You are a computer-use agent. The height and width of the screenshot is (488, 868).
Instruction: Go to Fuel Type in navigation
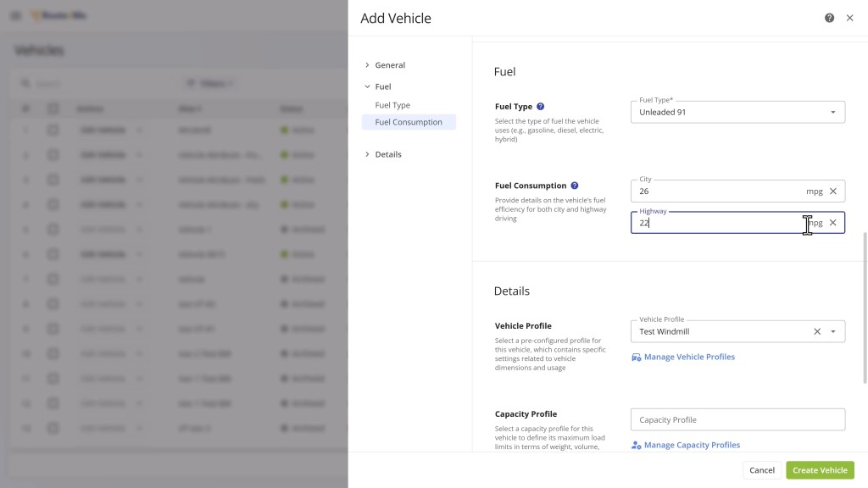click(392, 105)
